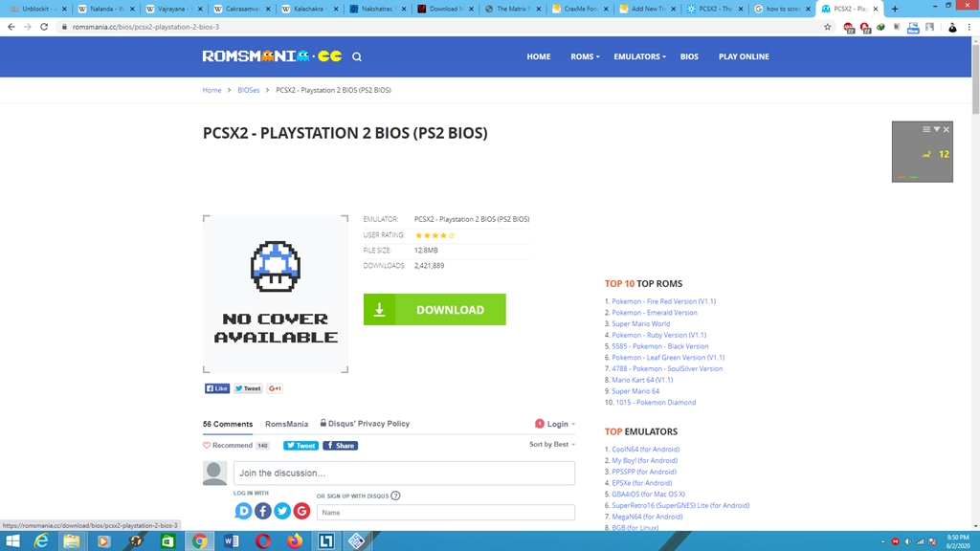Click the Facebook Share button in comments
980x551 pixels.
pos(340,446)
